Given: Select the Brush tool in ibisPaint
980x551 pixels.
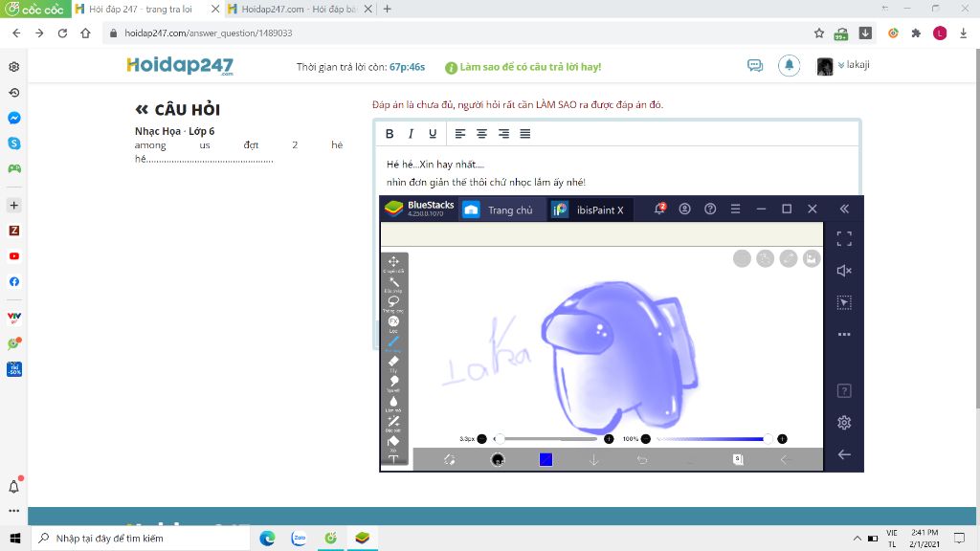Looking at the screenshot, I should click(393, 342).
